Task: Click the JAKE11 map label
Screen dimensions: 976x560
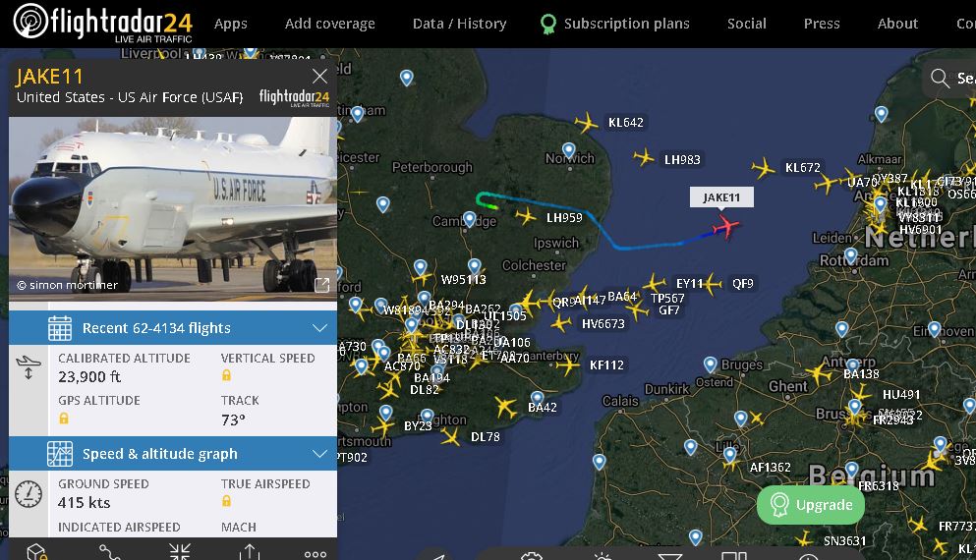Action: tap(721, 197)
